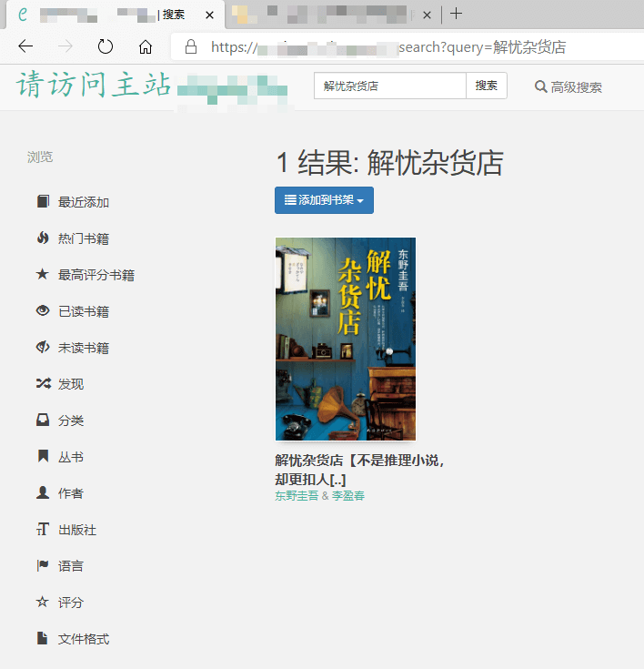Browse 出版社 publishers
The width and height of the screenshot is (644, 669).
pyautogui.click(x=77, y=530)
